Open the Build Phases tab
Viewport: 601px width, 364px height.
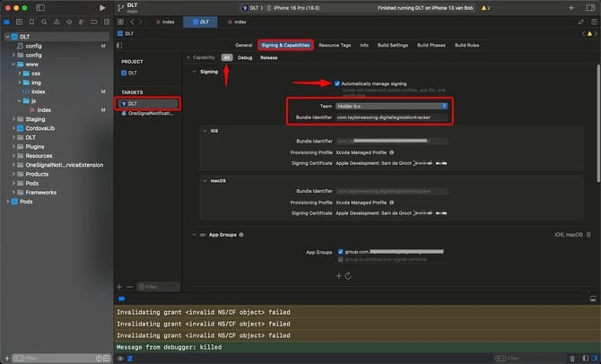tap(432, 45)
